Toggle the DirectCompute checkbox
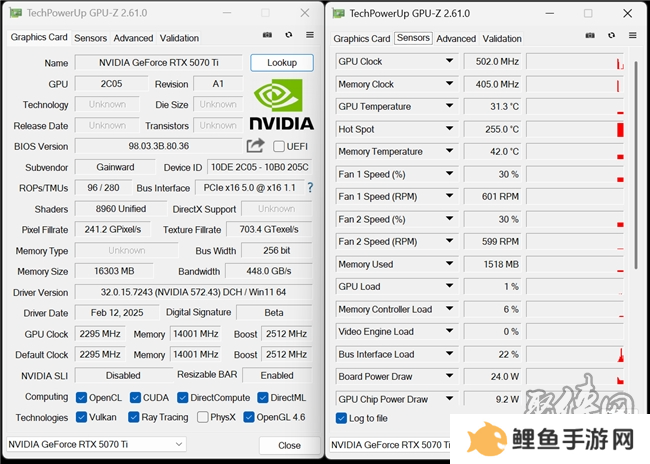The width and height of the screenshot is (650, 464). (x=182, y=398)
